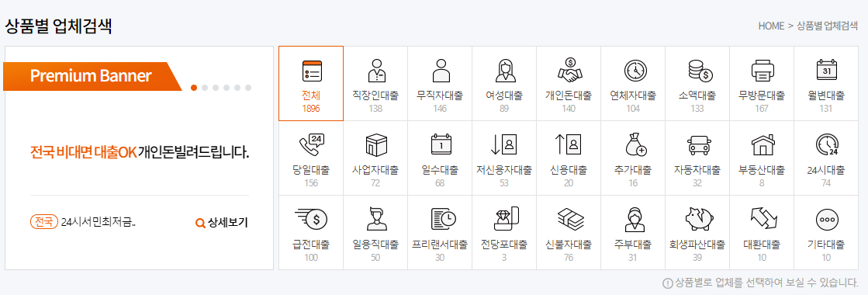Open the 사업자대출 building icon

coord(376,145)
